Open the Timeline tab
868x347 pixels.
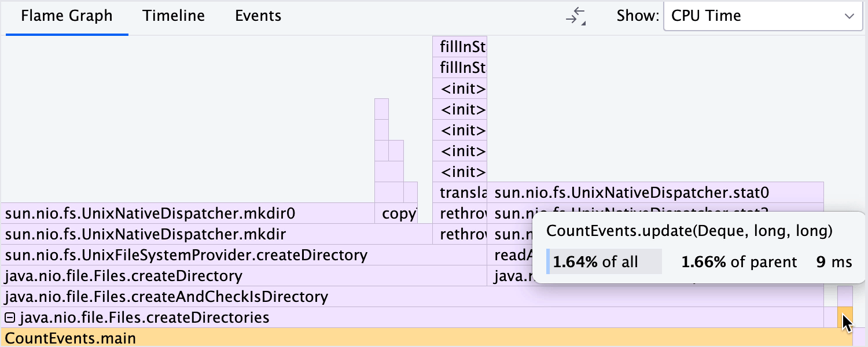coord(174,16)
